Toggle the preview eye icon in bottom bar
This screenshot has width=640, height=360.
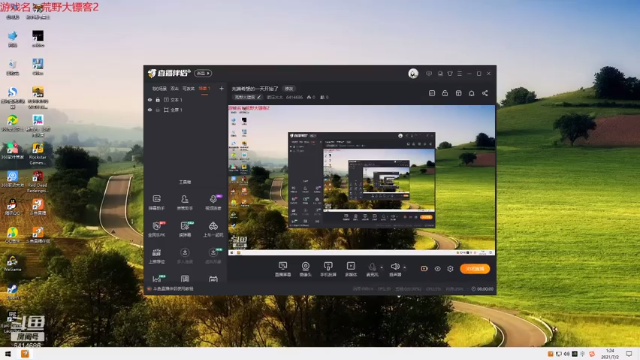[x=437, y=269]
